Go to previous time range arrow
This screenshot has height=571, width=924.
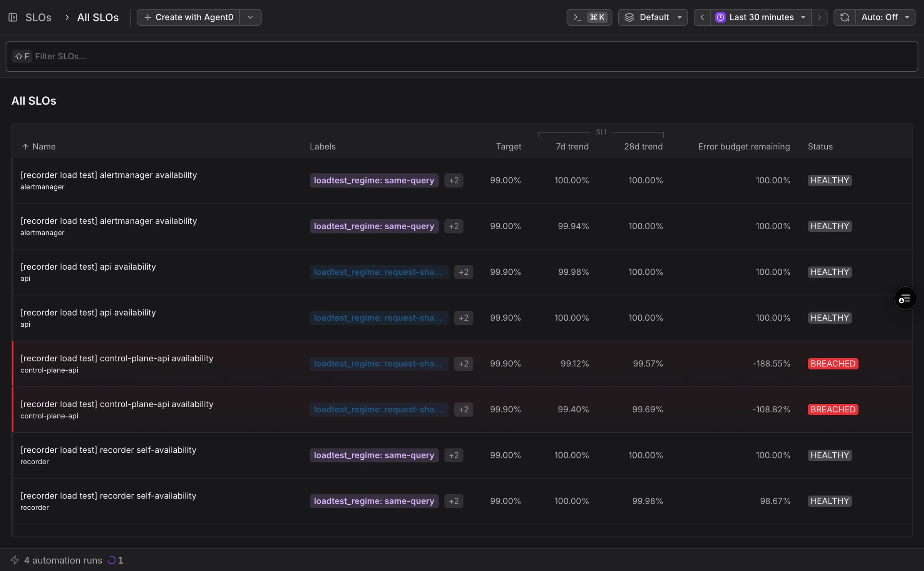(x=702, y=17)
